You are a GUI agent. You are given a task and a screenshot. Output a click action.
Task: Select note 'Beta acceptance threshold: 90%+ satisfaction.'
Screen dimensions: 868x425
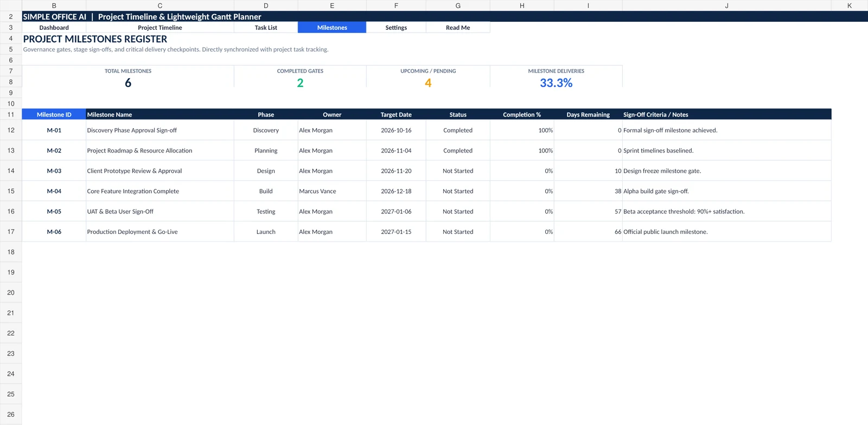[727, 212]
